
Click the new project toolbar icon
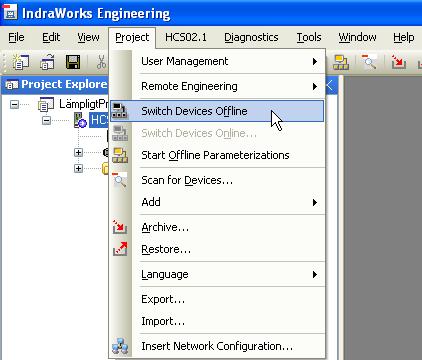coord(20,62)
